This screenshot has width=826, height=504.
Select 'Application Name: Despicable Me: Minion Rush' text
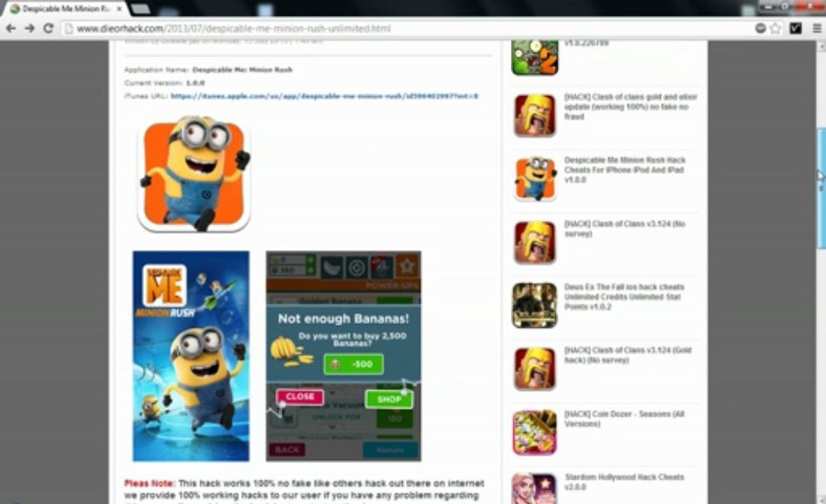[208, 69]
